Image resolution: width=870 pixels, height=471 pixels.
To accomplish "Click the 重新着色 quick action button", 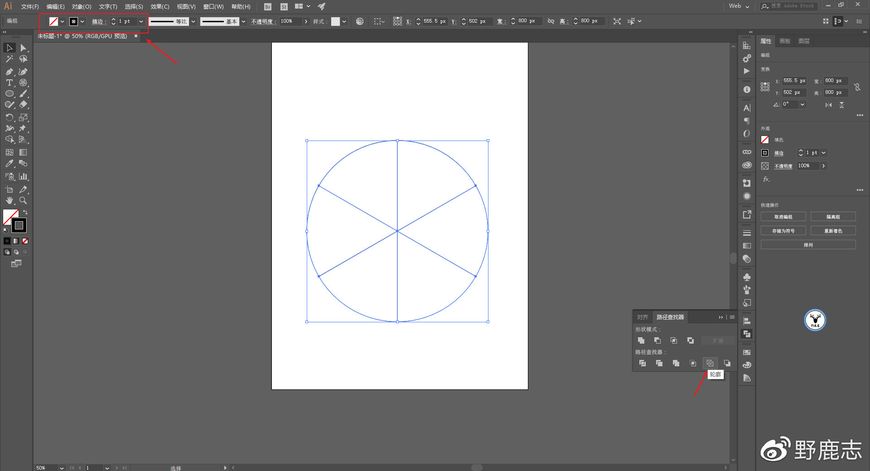I will click(832, 231).
